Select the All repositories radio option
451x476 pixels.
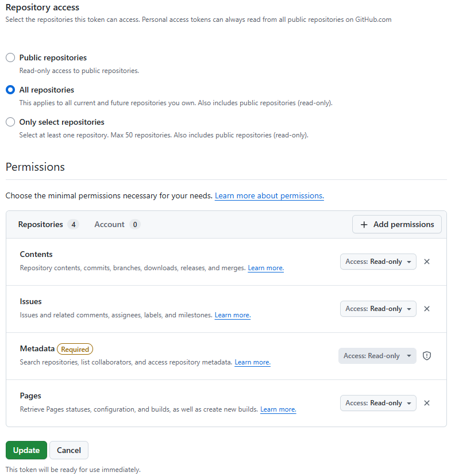click(x=10, y=90)
